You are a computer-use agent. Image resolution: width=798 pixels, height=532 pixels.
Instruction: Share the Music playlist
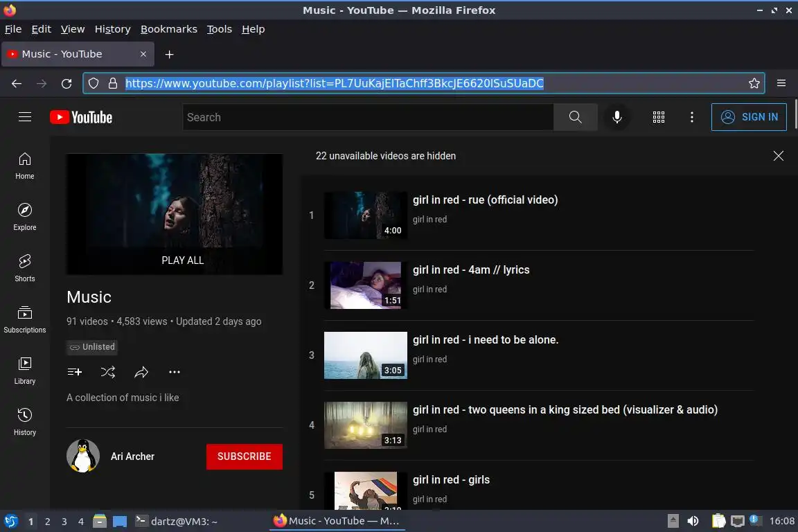(141, 372)
